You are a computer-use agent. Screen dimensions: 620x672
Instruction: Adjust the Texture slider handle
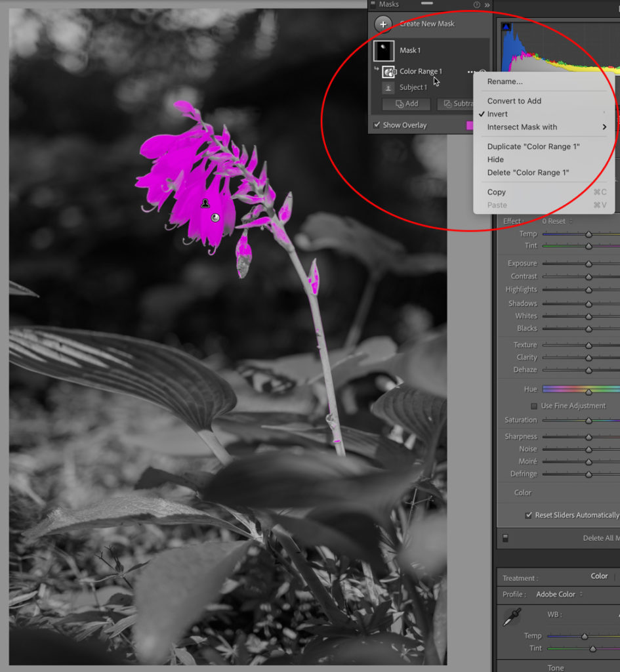click(589, 345)
